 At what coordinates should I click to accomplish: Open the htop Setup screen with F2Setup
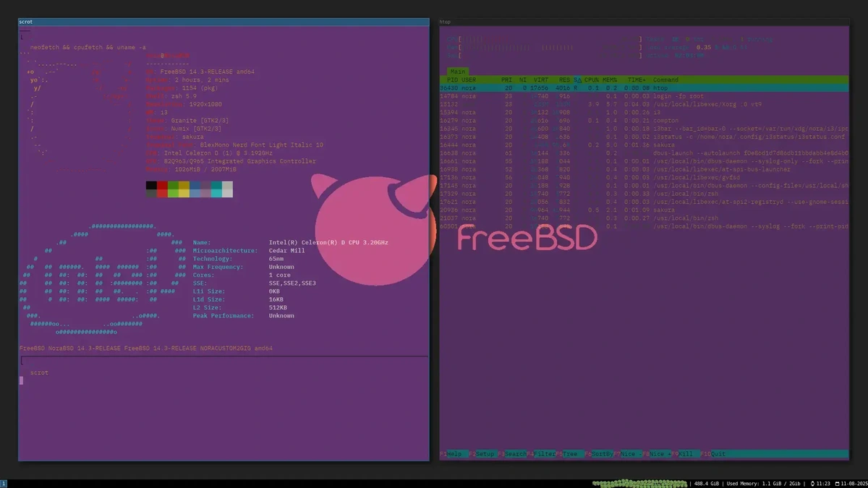pyautogui.click(x=482, y=454)
